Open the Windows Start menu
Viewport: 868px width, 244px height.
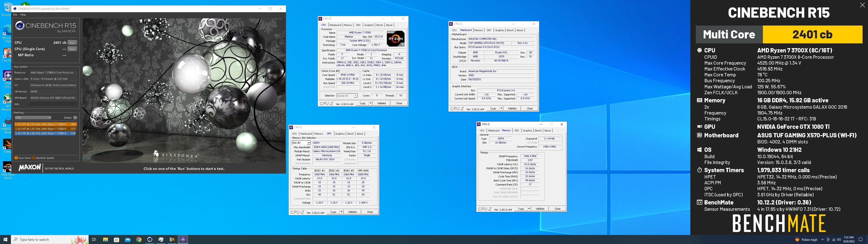coord(5,240)
